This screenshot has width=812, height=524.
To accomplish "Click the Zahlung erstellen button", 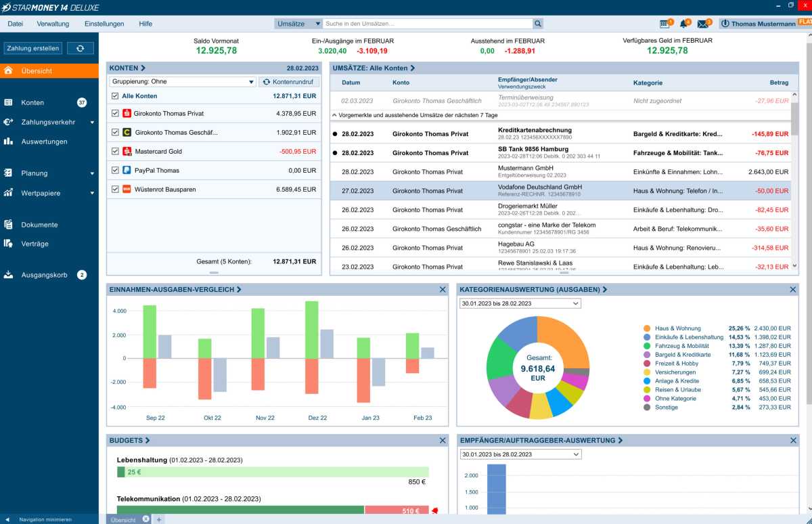I will click(33, 48).
